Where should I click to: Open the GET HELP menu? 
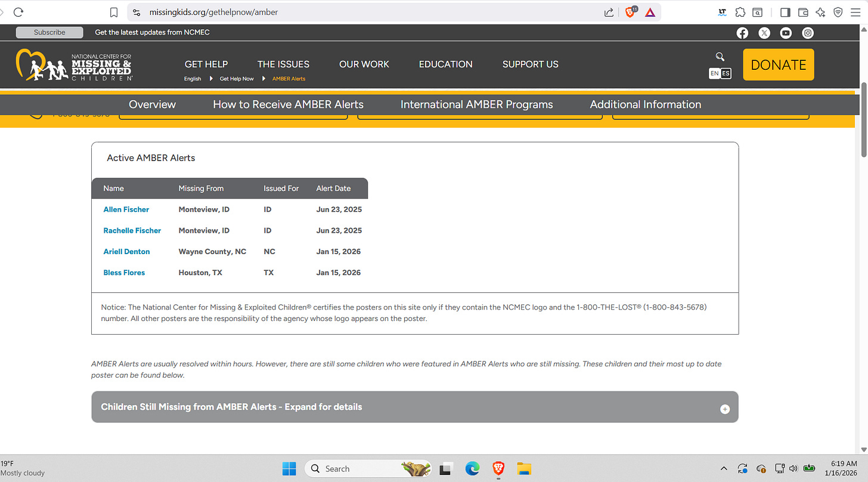[x=206, y=64]
